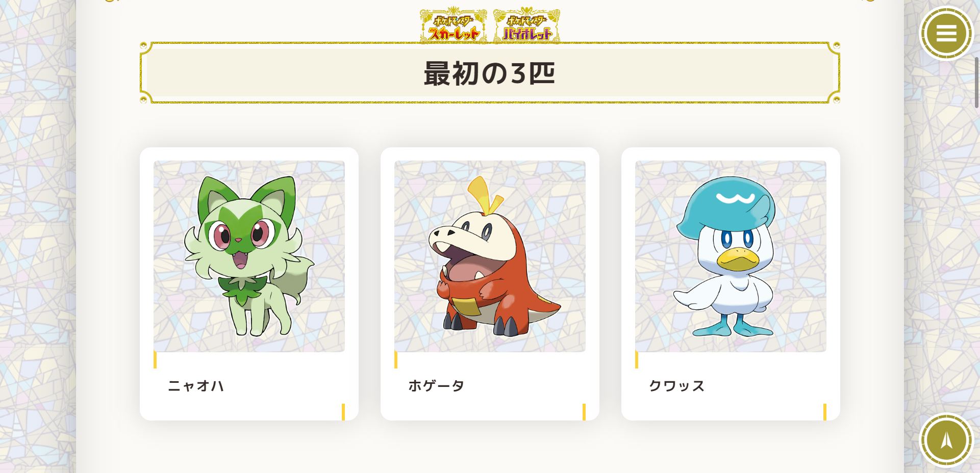Open the ホゲータ image thumbnail
The image size is (980, 473).
click(490, 256)
